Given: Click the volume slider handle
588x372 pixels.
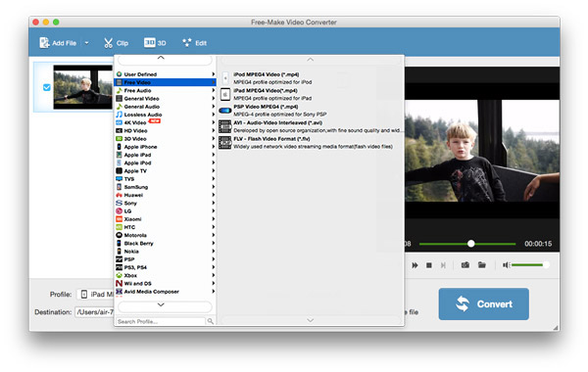Looking at the screenshot, I should click(x=546, y=265).
